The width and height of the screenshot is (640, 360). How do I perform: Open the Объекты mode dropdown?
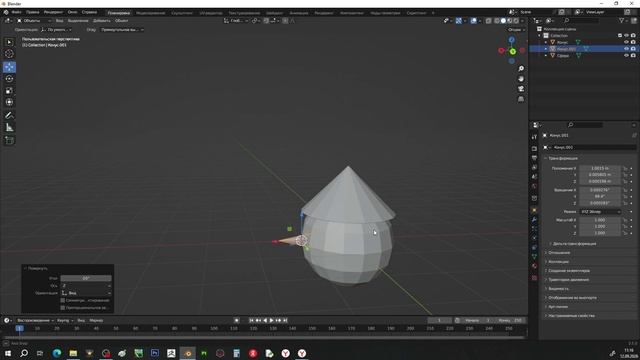(x=34, y=20)
